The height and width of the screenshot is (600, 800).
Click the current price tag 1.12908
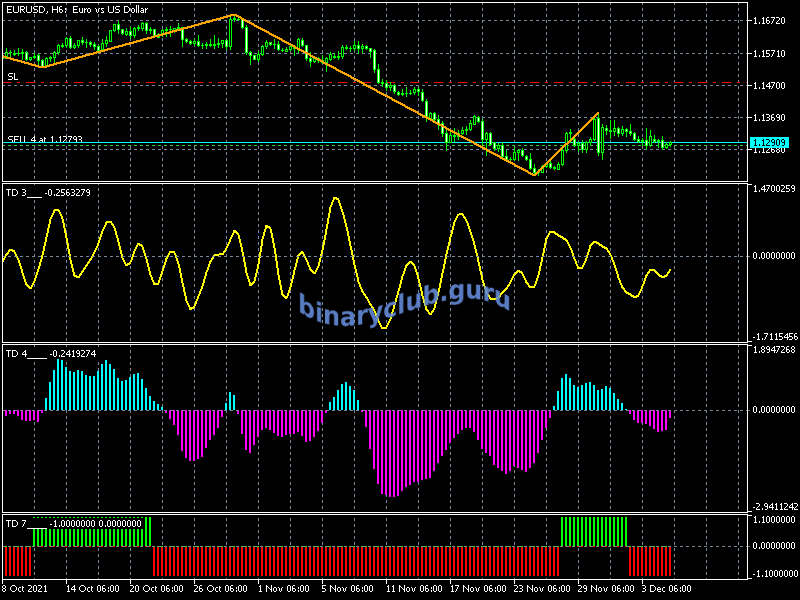[x=768, y=143]
